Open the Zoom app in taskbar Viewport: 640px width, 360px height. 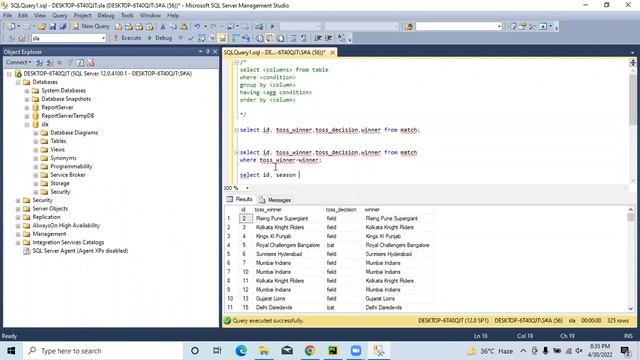pyautogui.click(x=356, y=351)
